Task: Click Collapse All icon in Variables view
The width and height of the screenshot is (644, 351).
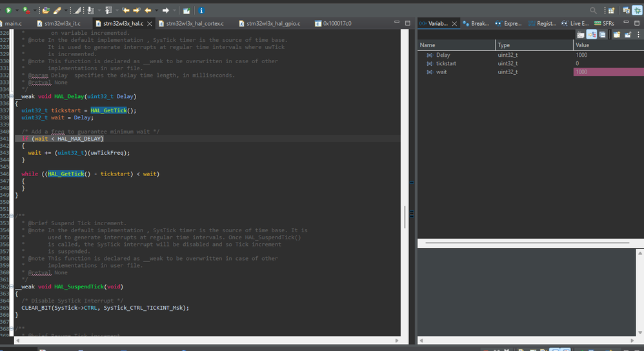Action: coord(601,34)
